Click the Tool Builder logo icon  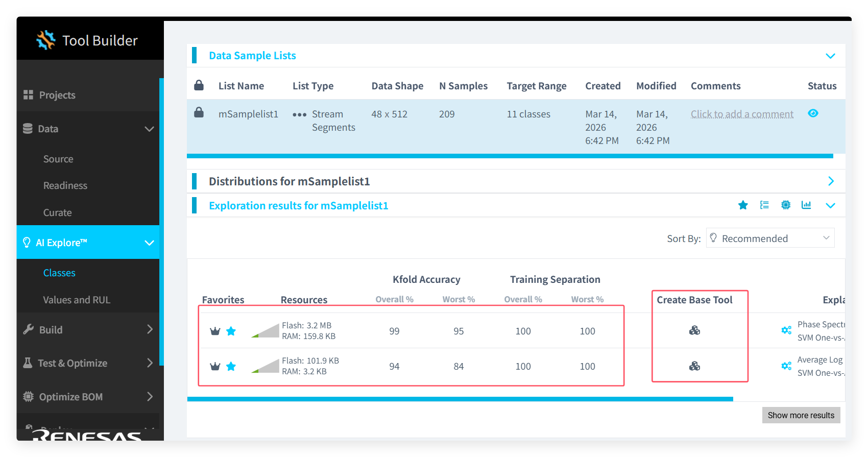[x=46, y=40]
